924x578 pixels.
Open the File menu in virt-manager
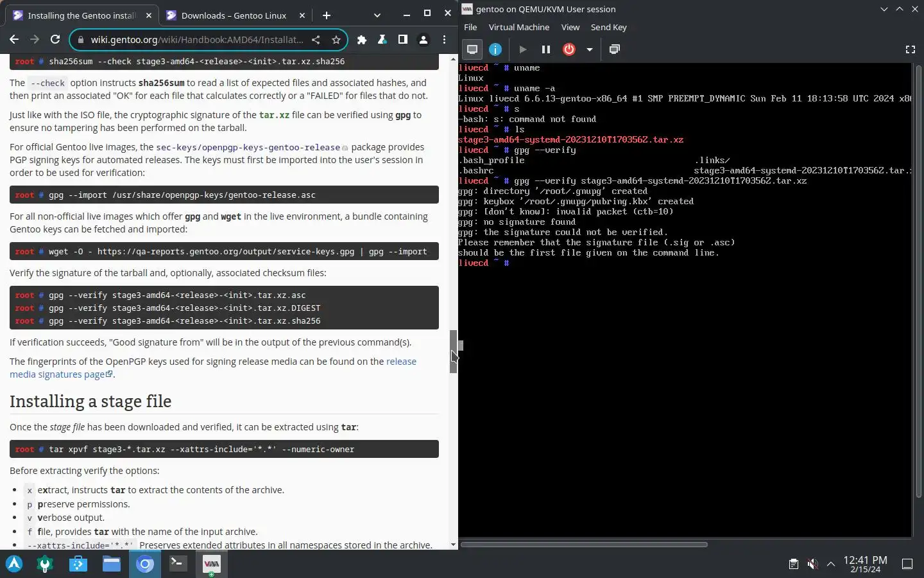470,27
